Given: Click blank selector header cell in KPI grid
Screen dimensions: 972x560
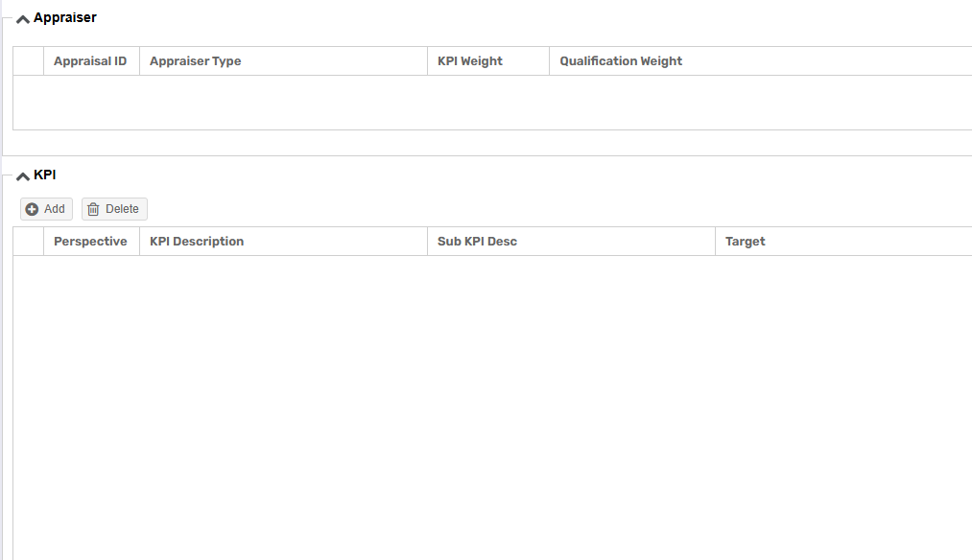Looking at the screenshot, I should (x=29, y=242).
